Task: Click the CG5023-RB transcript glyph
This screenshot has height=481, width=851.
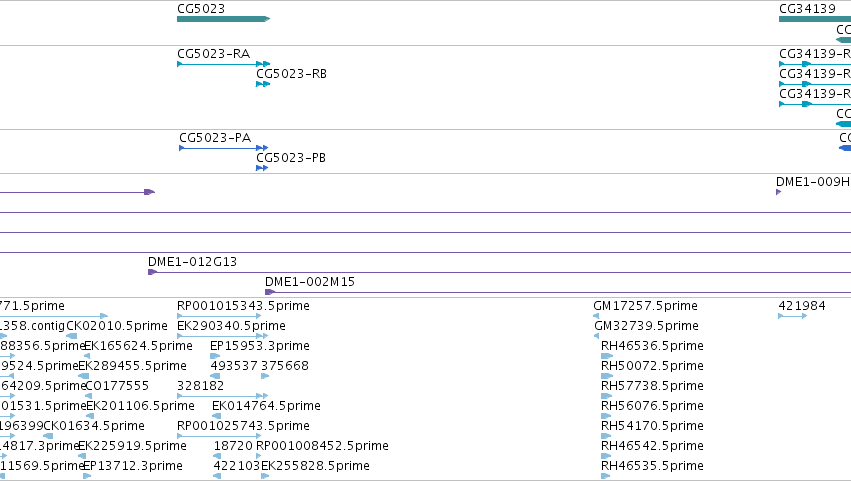Action: click(263, 84)
